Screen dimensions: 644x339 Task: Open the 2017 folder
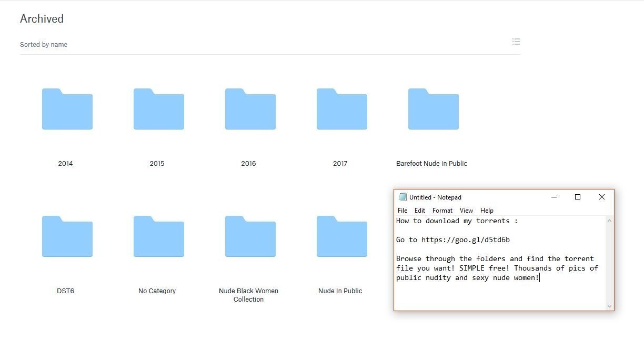(x=341, y=109)
